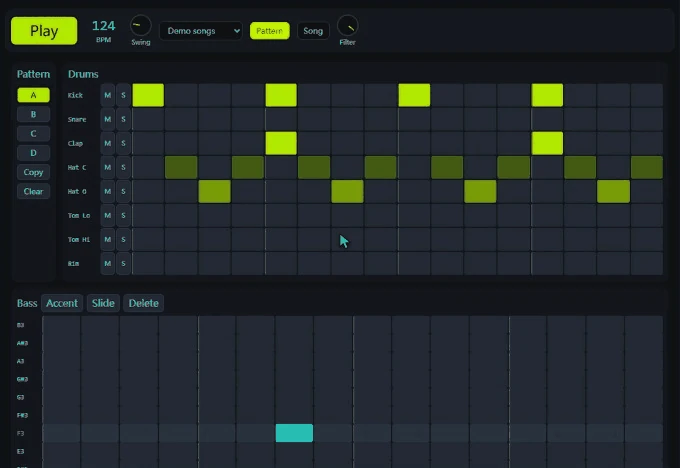
Task: Toggle Kick step 1 off
Action: tap(148, 95)
